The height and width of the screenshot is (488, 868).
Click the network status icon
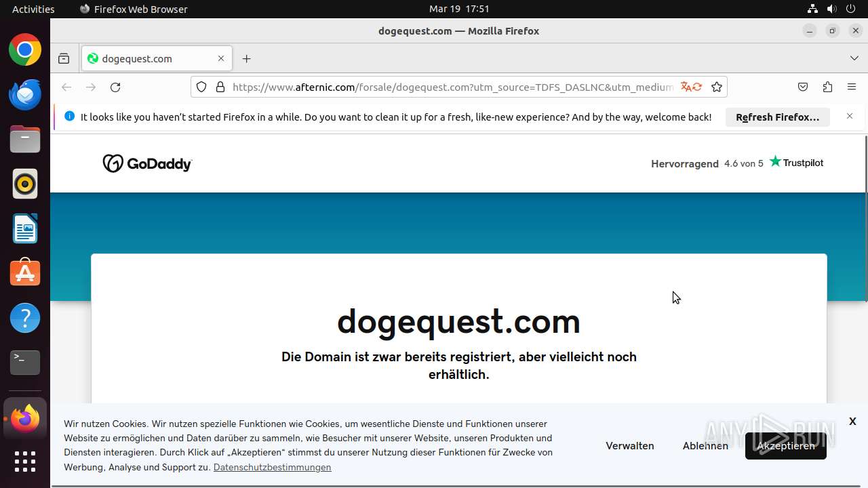tap(812, 9)
